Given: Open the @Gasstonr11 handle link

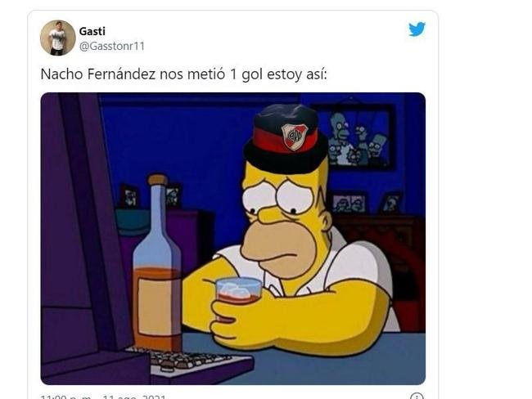Looking at the screenshot, I should [x=112, y=46].
